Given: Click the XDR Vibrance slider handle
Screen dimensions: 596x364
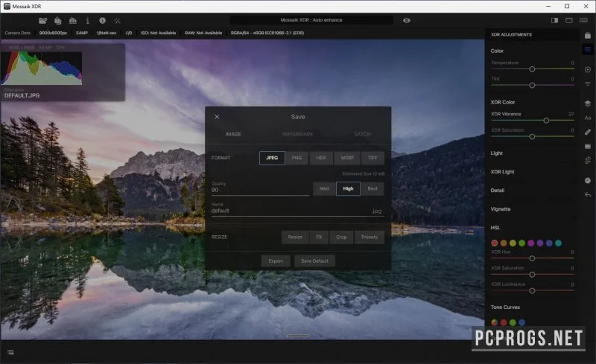Looking at the screenshot, I should coord(546,121).
